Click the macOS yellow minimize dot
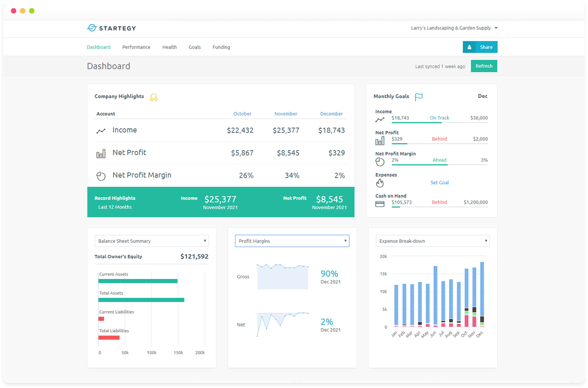Viewport: 588px width, 388px height. pos(23,11)
